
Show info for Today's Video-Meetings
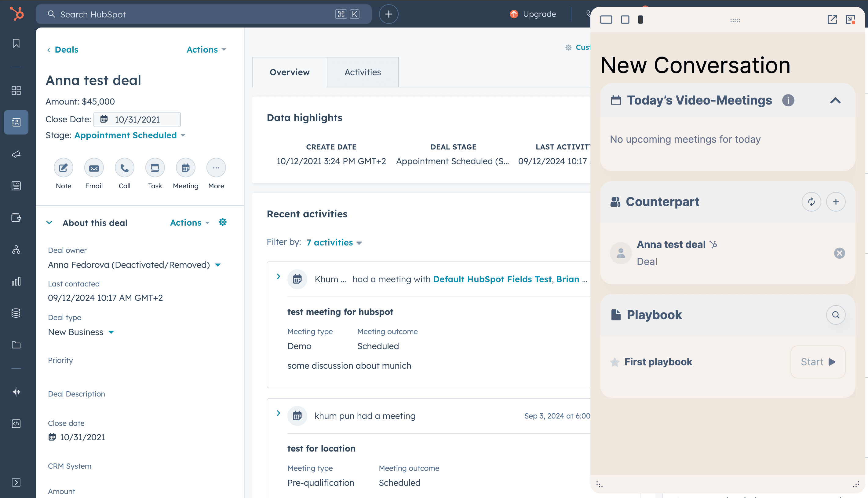pos(788,100)
